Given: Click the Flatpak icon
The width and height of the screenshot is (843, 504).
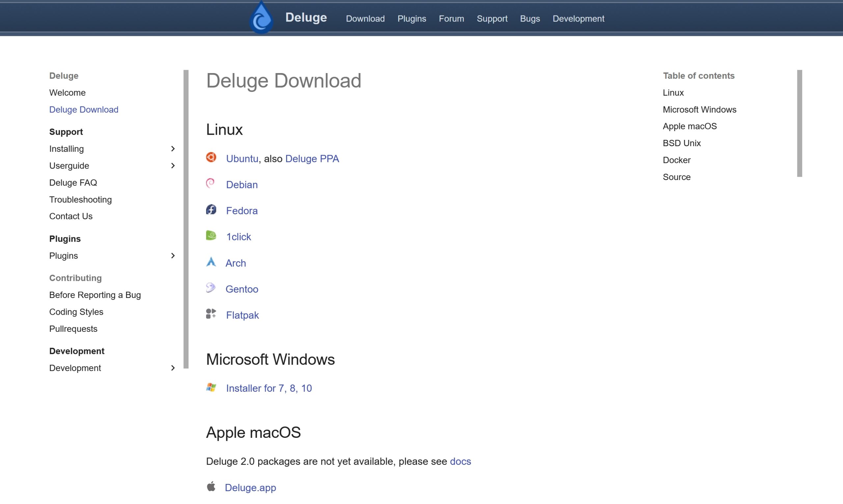Looking at the screenshot, I should coord(211,314).
